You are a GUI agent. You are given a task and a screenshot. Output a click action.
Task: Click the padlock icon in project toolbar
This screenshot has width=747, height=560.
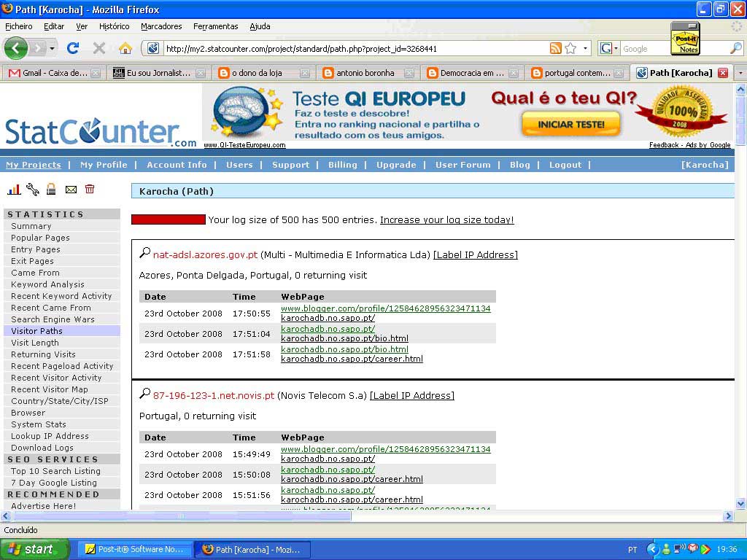(x=51, y=190)
